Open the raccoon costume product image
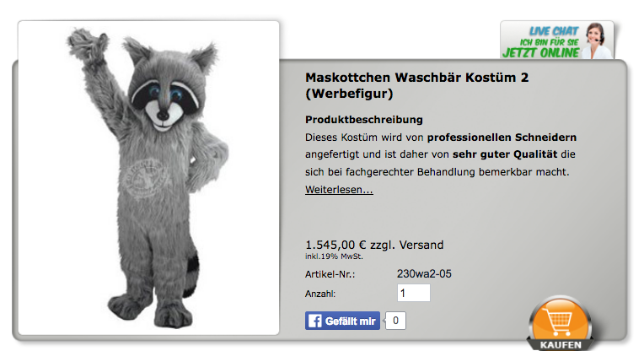The height and width of the screenshot is (351, 644). pos(148,177)
